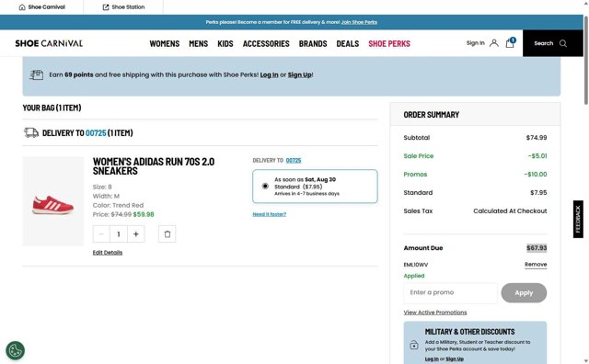Click the red Adidas sneaker thumbnail

click(53, 201)
